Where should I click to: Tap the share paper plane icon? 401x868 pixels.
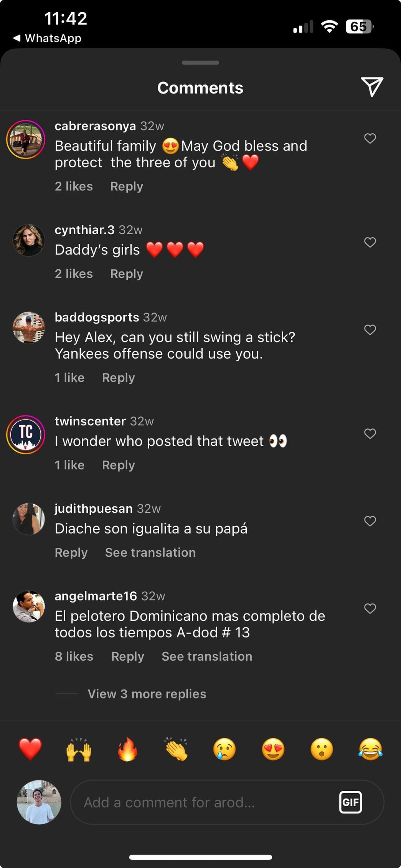pyautogui.click(x=371, y=87)
